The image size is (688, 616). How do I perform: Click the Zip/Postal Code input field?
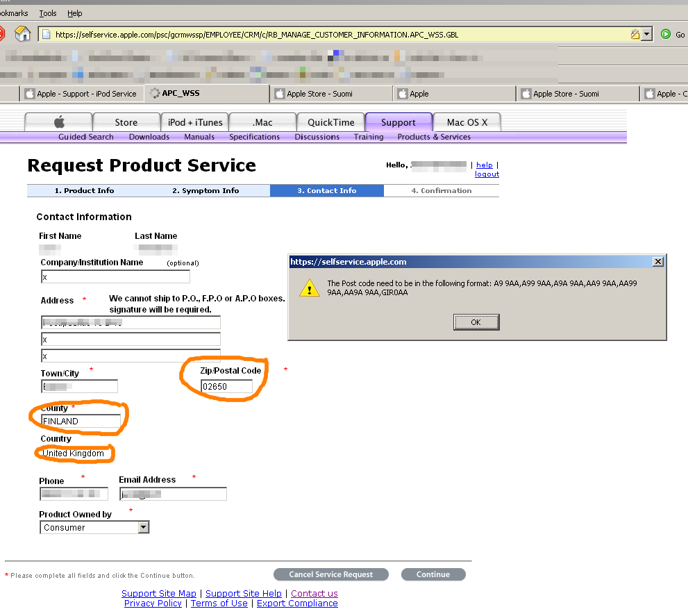[226, 386]
